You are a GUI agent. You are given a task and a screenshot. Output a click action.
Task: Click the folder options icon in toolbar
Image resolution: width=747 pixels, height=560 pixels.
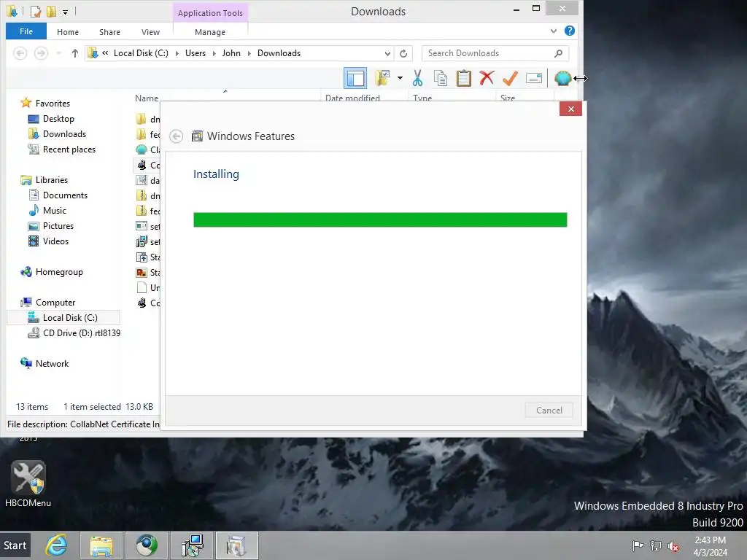point(382,78)
